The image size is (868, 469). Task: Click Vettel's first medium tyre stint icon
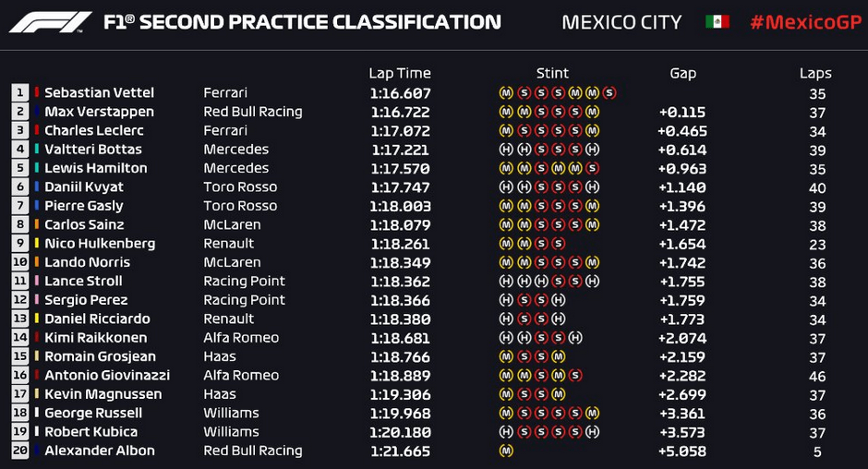click(506, 93)
